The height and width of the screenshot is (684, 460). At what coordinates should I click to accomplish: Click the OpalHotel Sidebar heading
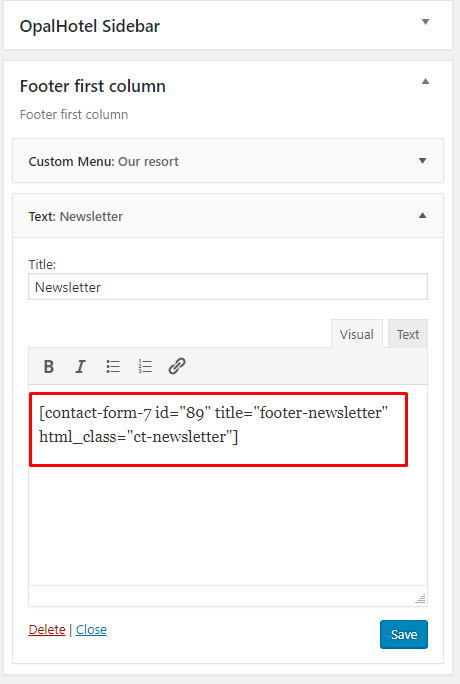(x=90, y=26)
